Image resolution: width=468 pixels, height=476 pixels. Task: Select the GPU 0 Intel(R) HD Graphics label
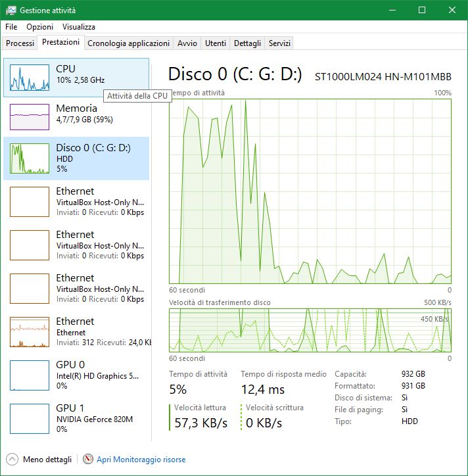tap(97, 376)
